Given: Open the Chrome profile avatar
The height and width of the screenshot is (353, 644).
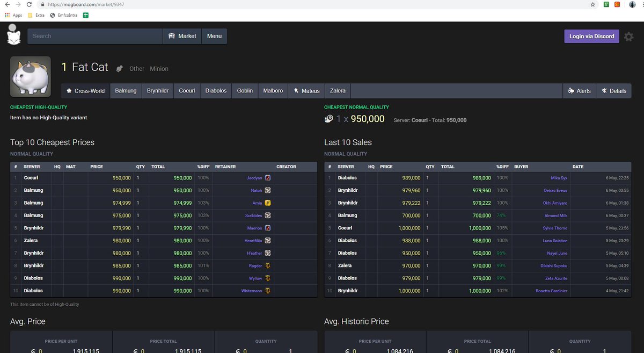Looking at the screenshot, I should [x=632, y=4].
